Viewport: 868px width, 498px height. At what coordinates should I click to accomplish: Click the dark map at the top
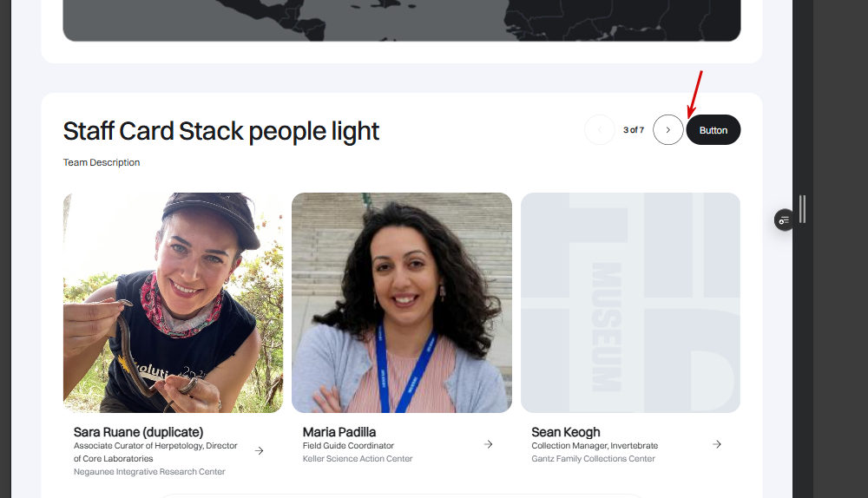pos(401,19)
